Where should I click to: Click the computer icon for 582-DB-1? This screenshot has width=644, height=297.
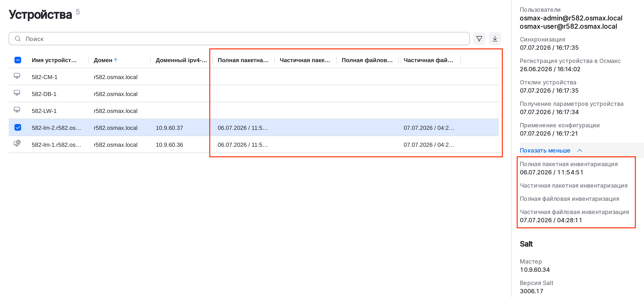click(x=17, y=93)
